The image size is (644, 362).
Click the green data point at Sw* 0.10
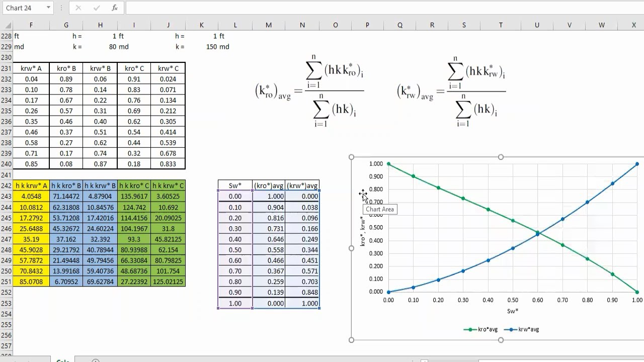coord(414,176)
